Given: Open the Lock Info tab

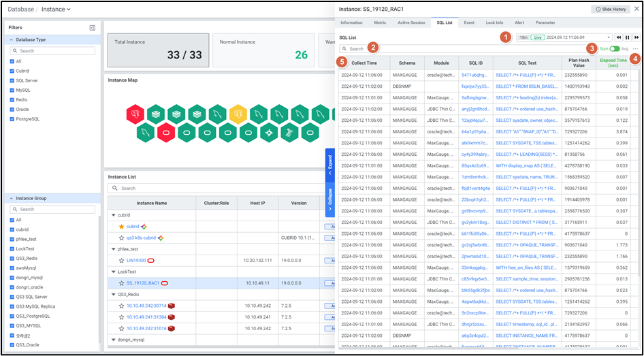Looking at the screenshot, I should click(494, 22).
